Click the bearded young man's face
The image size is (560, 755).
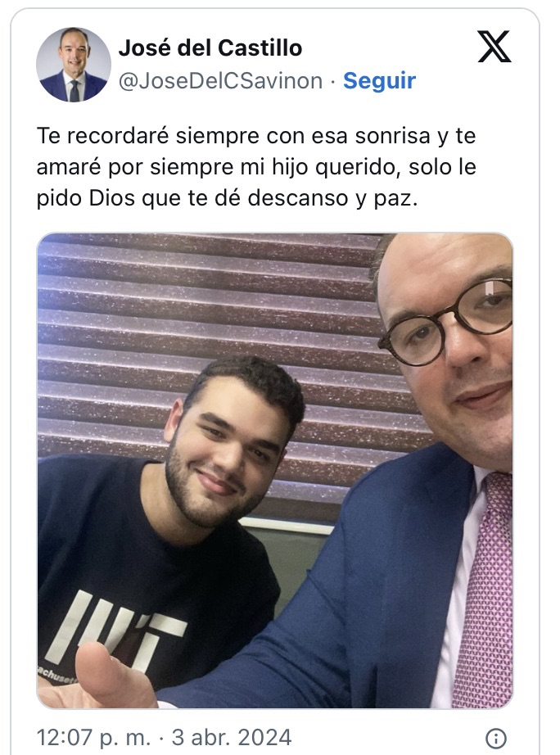pyautogui.click(x=226, y=454)
